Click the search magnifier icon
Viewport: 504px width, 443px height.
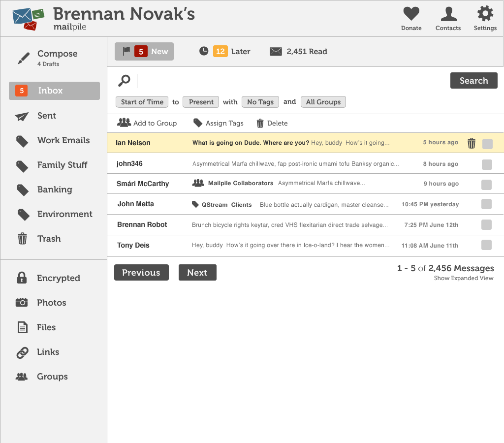click(x=124, y=81)
